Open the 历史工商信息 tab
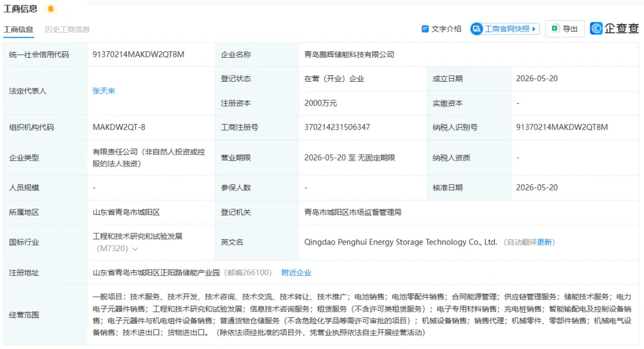 click(x=67, y=30)
